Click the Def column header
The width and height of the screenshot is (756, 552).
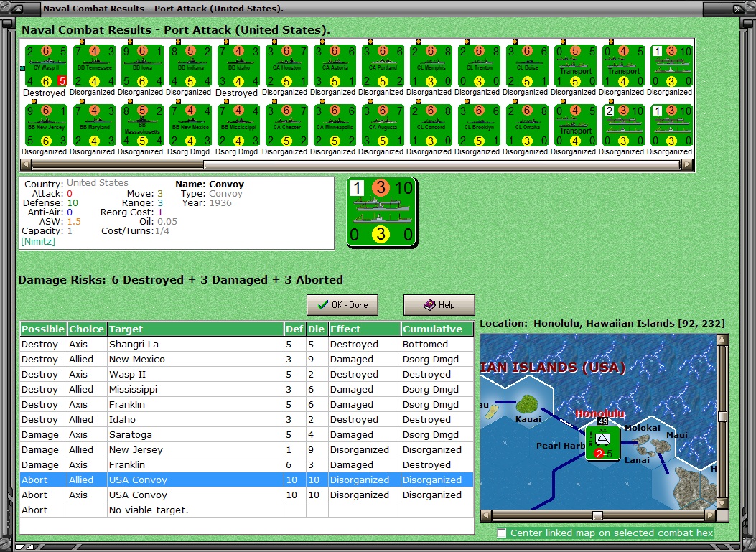[294, 329]
